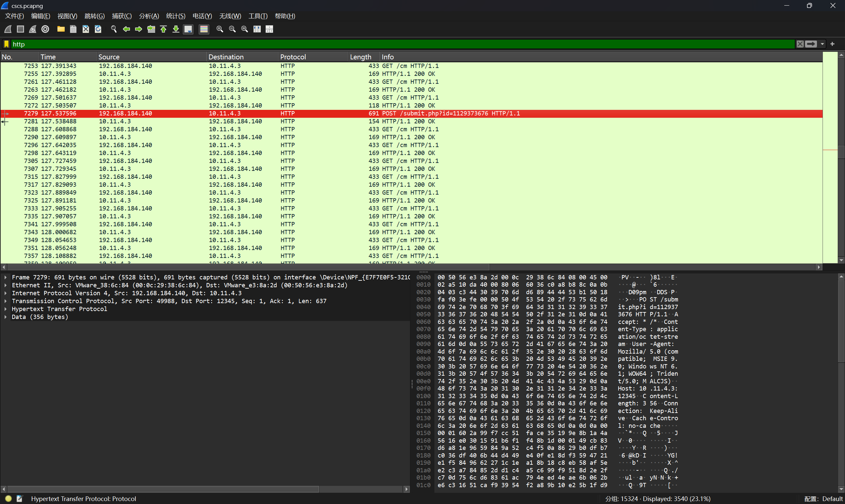The image size is (845, 504).
Task: Open the 电话(Y) menu
Action: (202, 16)
